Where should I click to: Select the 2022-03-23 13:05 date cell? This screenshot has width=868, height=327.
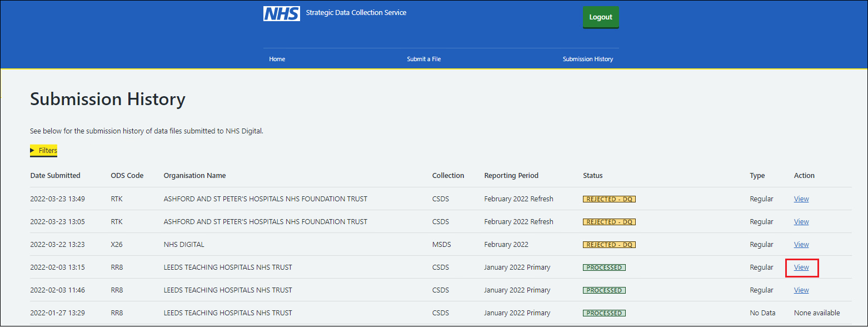click(x=57, y=222)
